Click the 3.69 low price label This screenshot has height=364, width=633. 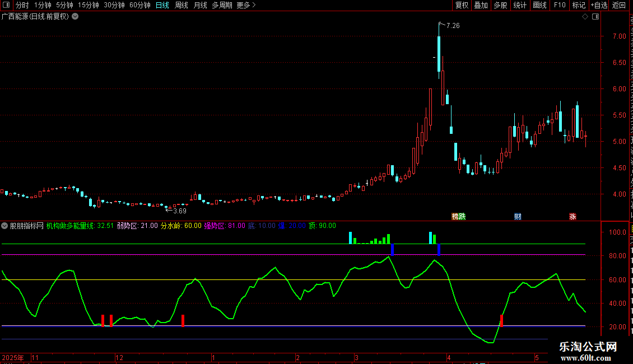click(180, 211)
